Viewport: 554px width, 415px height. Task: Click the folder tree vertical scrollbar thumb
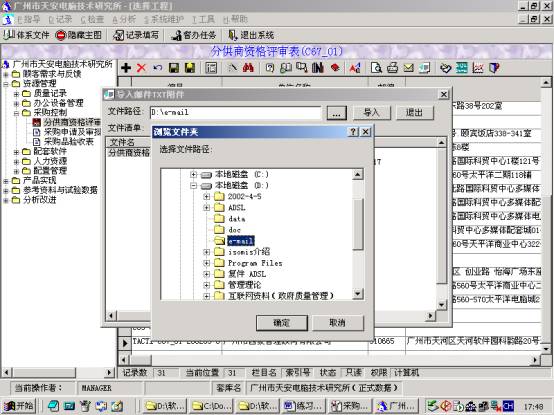pos(358,224)
